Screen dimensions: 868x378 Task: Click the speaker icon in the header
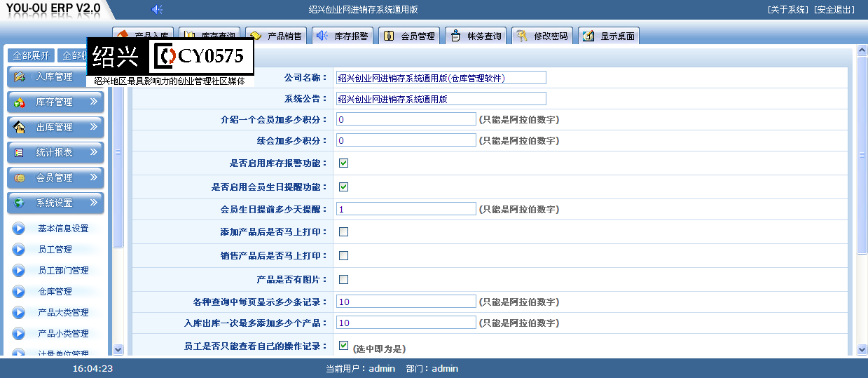[157, 9]
